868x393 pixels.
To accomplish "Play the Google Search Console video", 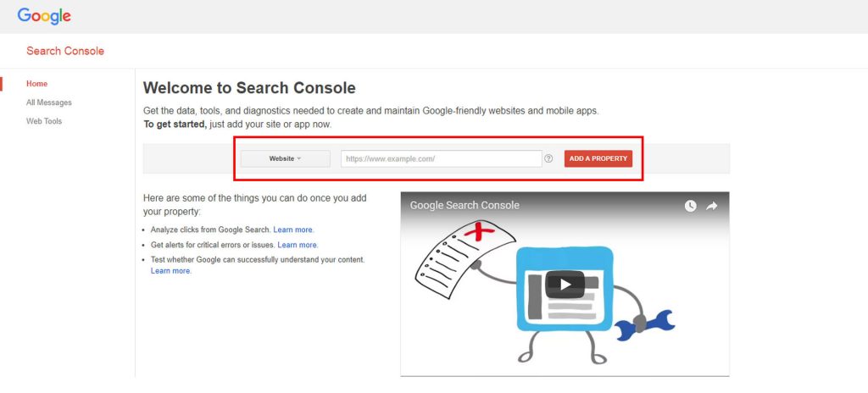I will point(565,284).
